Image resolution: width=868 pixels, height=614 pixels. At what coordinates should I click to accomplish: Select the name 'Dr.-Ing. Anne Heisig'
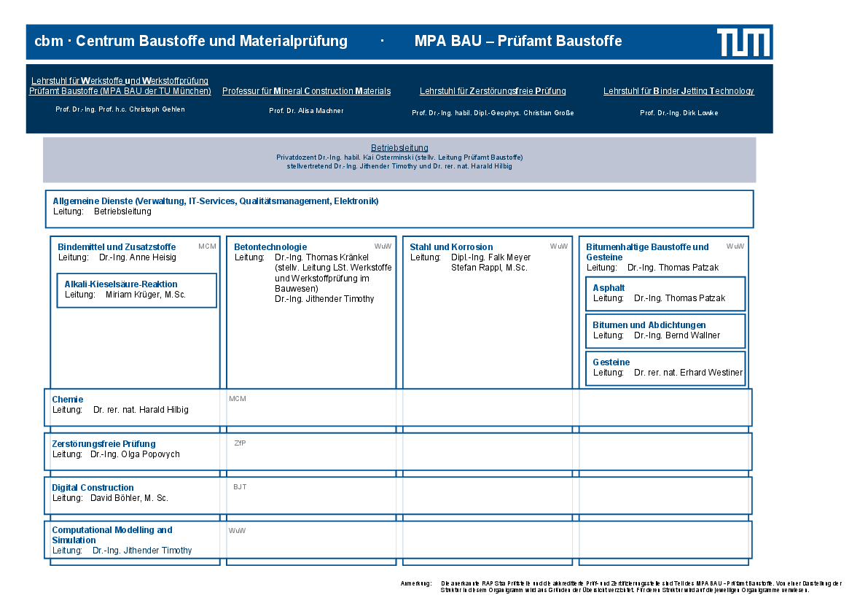(x=137, y=257)
